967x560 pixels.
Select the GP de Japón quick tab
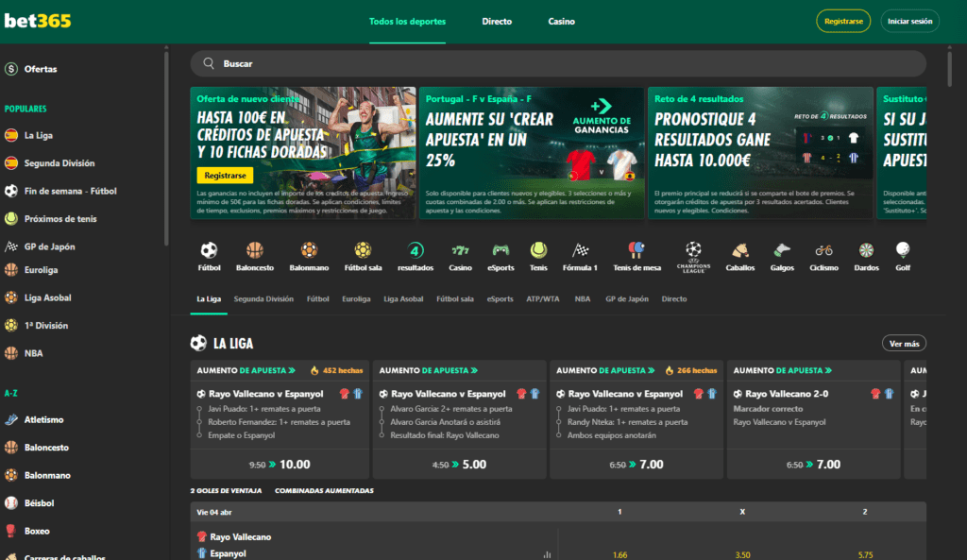point(627,299)
